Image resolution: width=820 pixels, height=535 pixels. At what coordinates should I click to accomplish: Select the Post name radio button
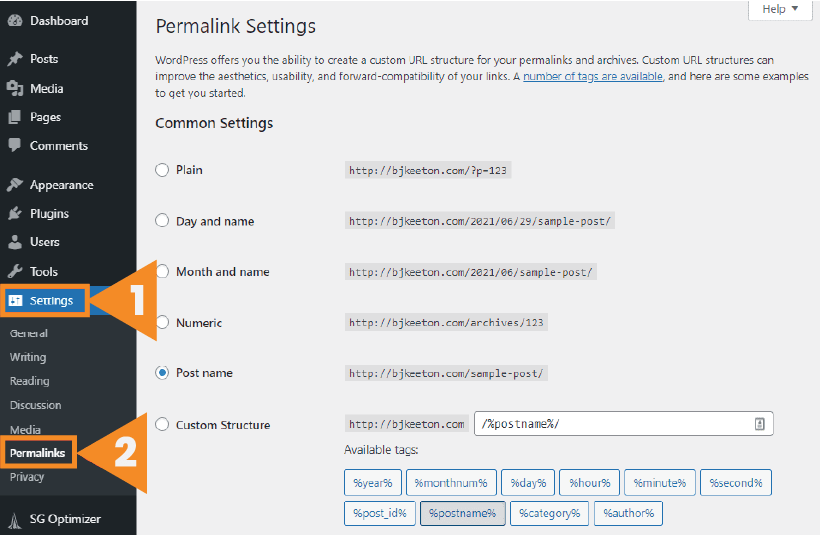pyautogui.click(x=162, y=373)
